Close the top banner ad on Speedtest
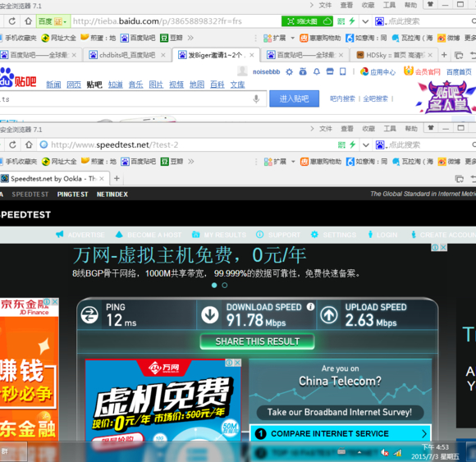Image resolution: width=476 pixels, height=462 pixels. (443, 247)
